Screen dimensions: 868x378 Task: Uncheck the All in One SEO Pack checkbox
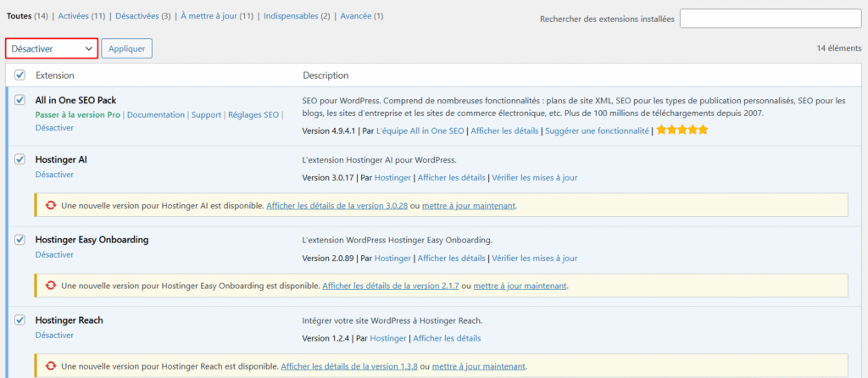(20, 100)
